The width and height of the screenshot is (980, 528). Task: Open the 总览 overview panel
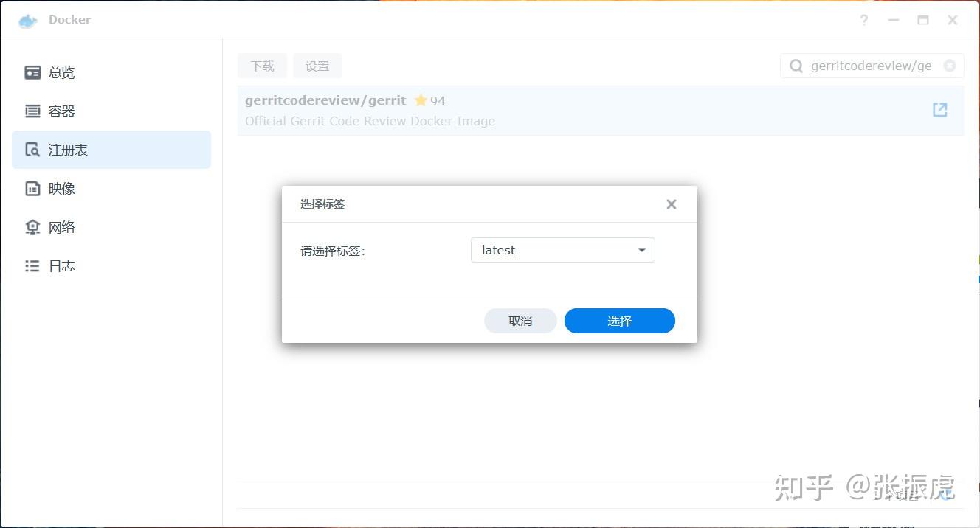(62, 72)
